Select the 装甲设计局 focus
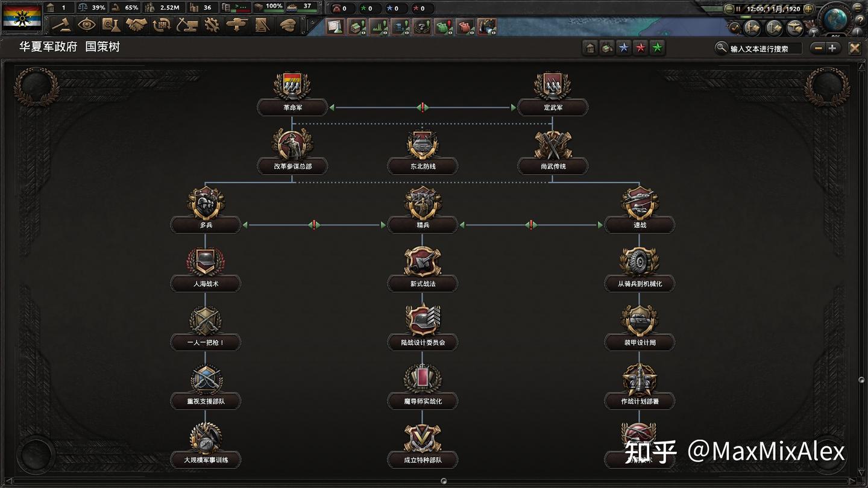Screen dimensions: 868x488 (x=640, y=327)
